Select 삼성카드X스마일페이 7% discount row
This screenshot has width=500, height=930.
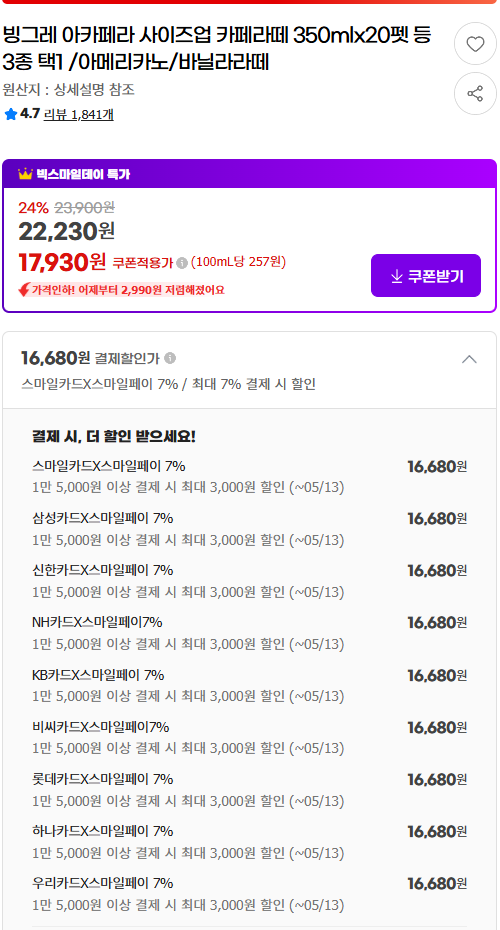coord(249,528)
